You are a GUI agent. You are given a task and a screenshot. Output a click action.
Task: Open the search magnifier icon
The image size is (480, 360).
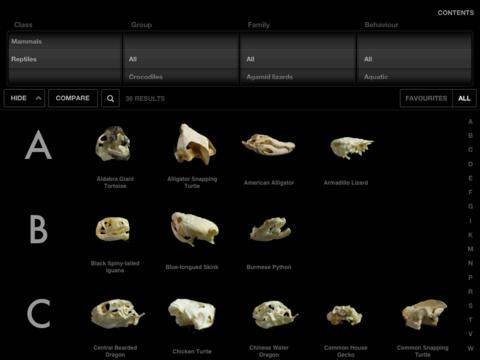[x=110, y=98]
